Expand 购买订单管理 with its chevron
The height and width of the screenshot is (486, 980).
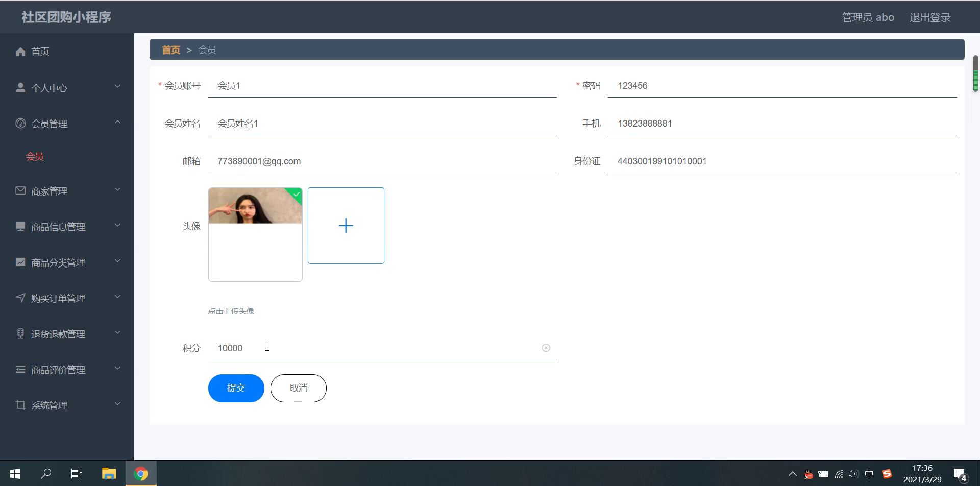[x=118, y=297]
